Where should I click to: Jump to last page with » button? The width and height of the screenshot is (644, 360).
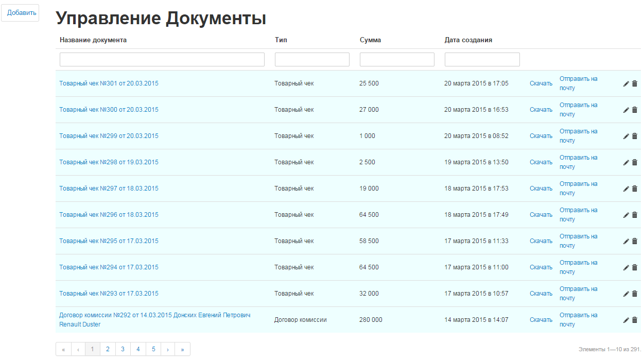coord(183,349)
